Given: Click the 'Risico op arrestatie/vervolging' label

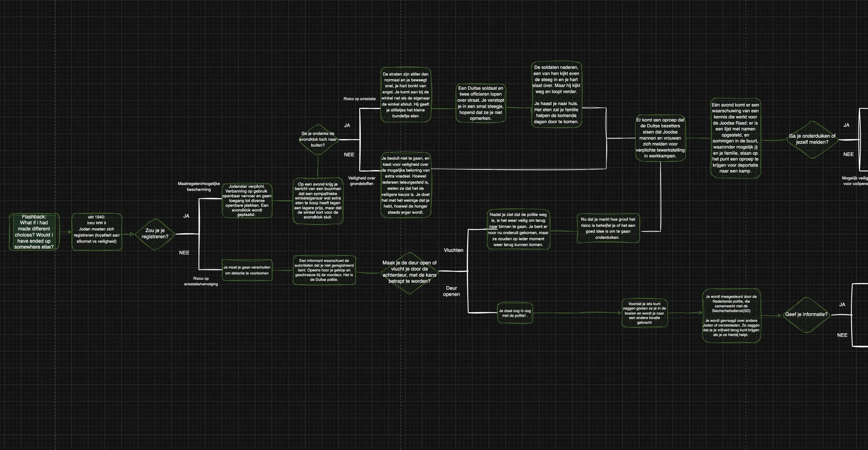Looking at the screenshot, I should tap(201, 281).
